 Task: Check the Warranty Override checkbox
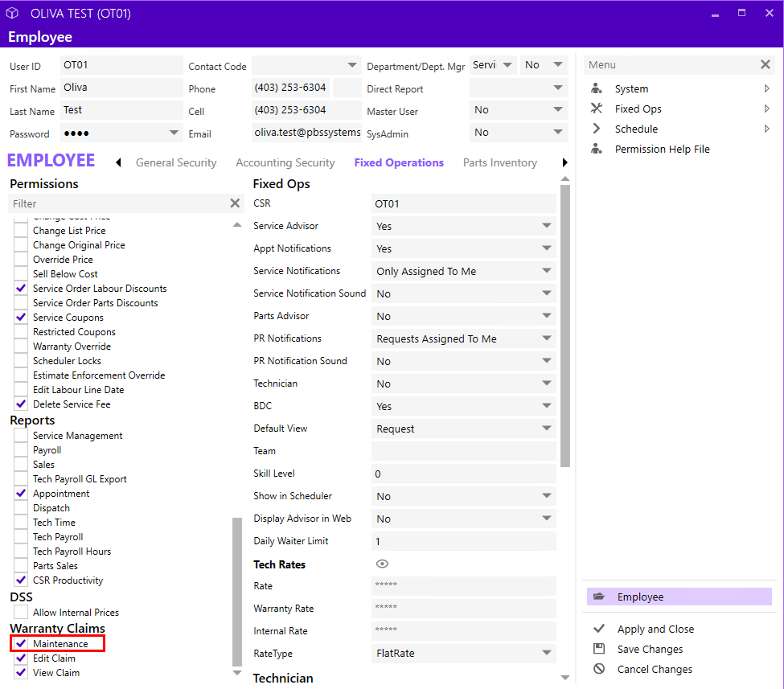click(20, 346)
